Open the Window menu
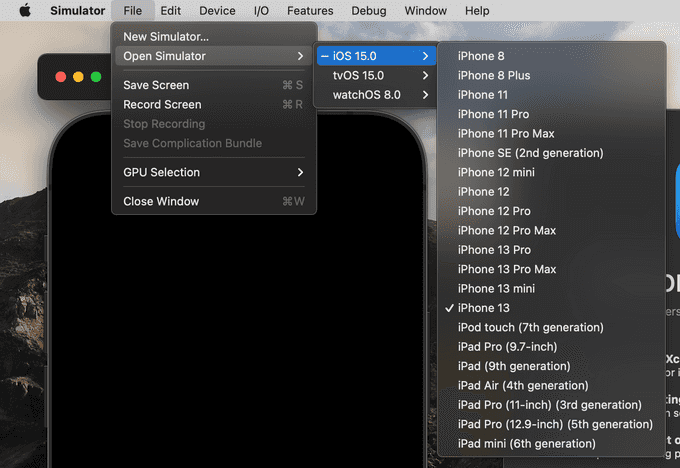 425,10
